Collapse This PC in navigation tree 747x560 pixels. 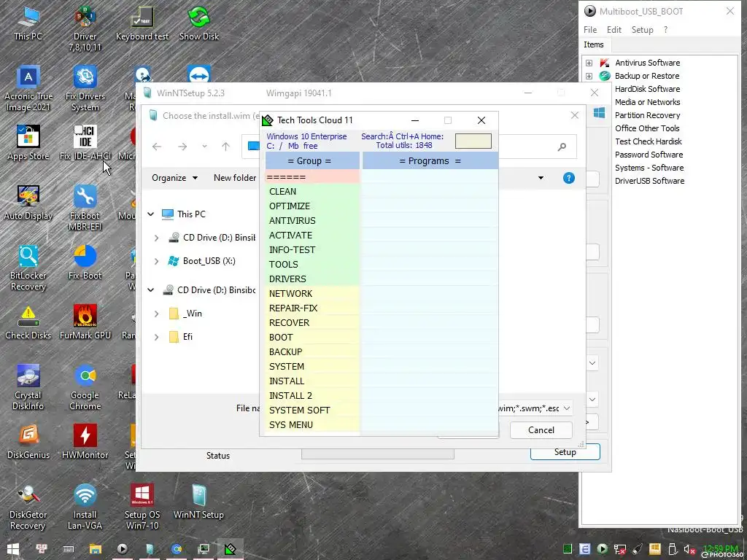point(150,214)
